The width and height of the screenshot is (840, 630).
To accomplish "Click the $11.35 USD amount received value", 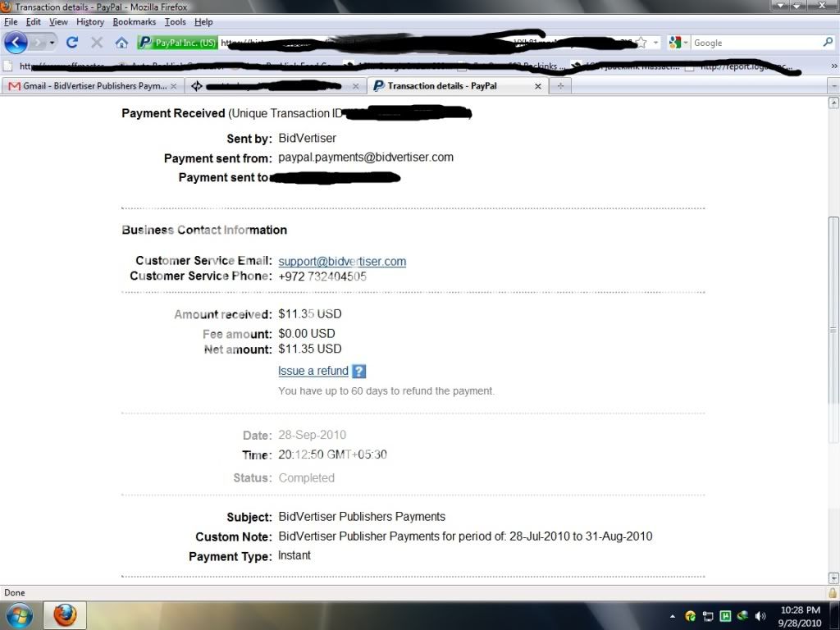I will pos(309,314).
